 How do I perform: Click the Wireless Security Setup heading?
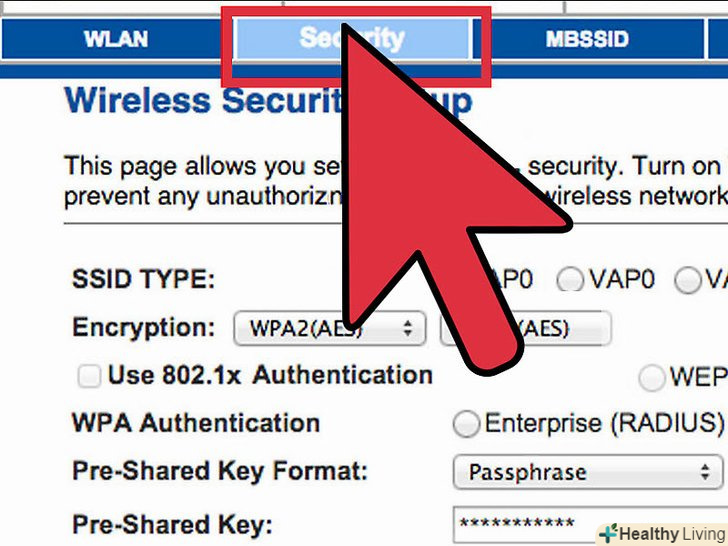(268, 101)
